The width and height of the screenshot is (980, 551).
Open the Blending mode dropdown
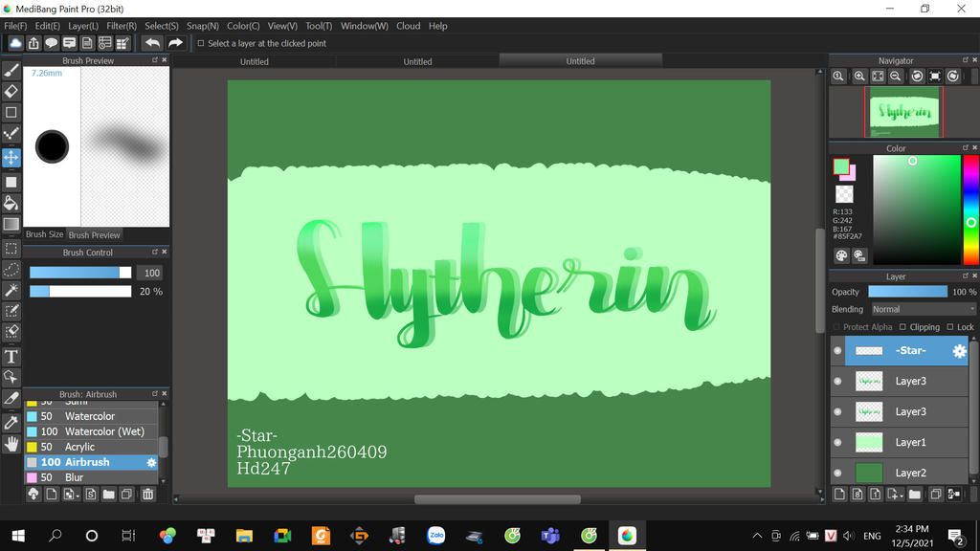(x=923, y=309)
